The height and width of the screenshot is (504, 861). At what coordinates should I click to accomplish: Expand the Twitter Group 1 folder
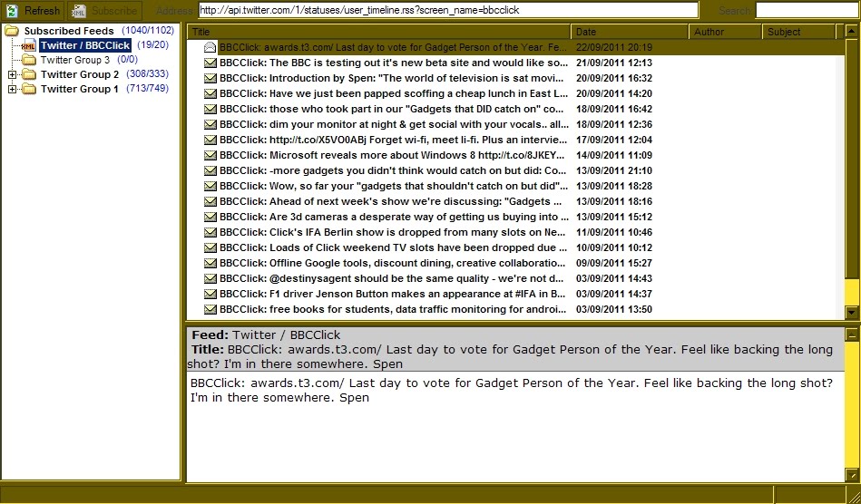pos(12,89)
